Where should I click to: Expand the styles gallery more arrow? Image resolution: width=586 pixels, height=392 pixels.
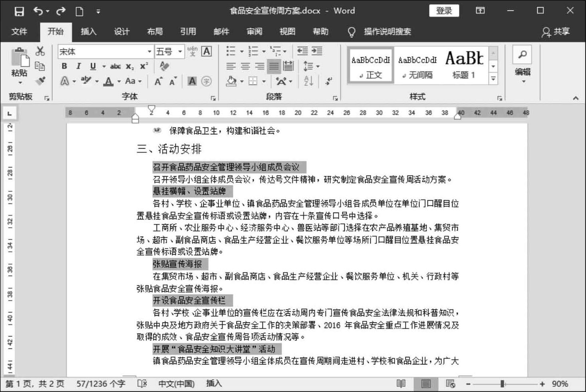click(x=493, y=79)
